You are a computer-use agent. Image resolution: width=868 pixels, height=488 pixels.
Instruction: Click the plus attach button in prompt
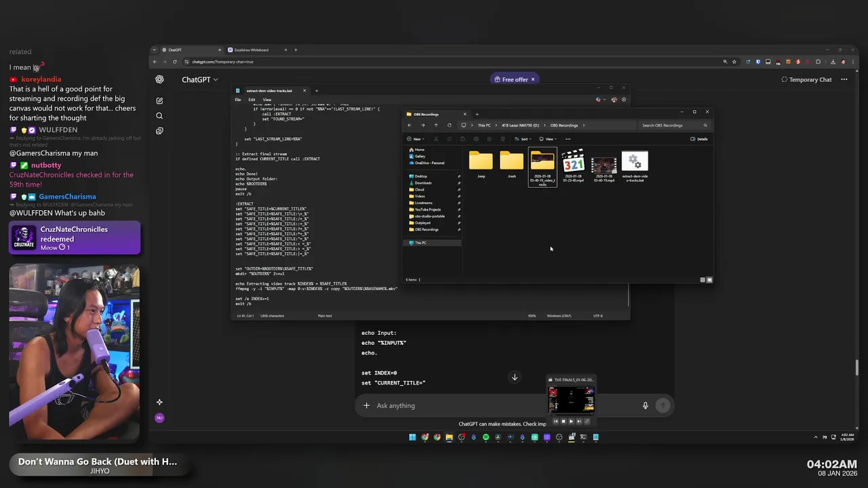366,405
